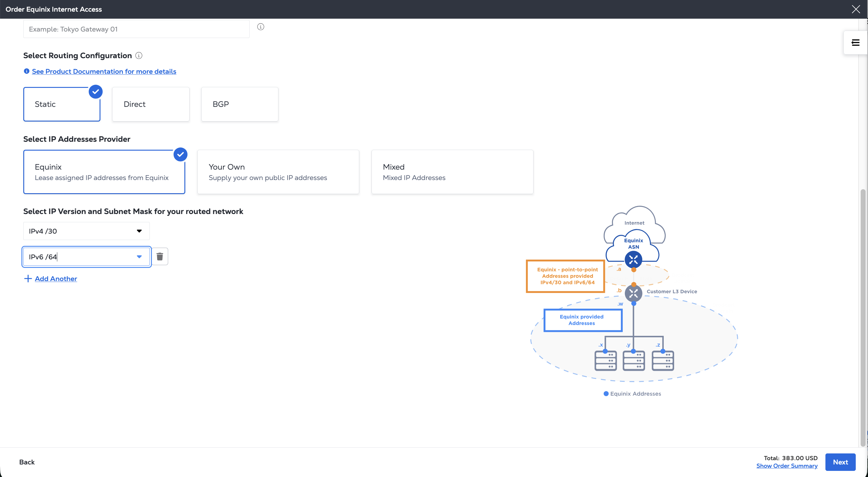This screenshot has width=868, height=477.
Task: Click Show Order Summary link
Action: (x=787, y=466)
